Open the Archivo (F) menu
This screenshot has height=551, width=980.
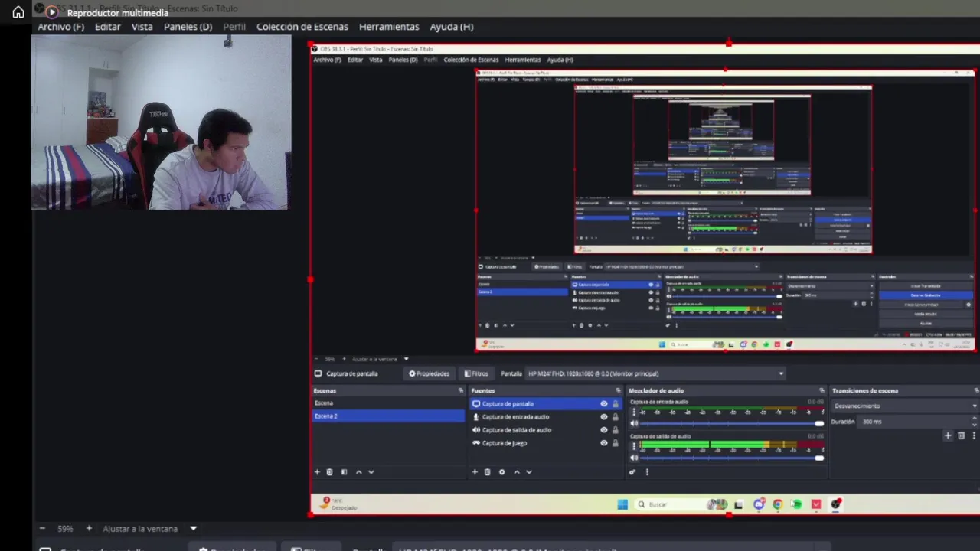coord(60,27)
